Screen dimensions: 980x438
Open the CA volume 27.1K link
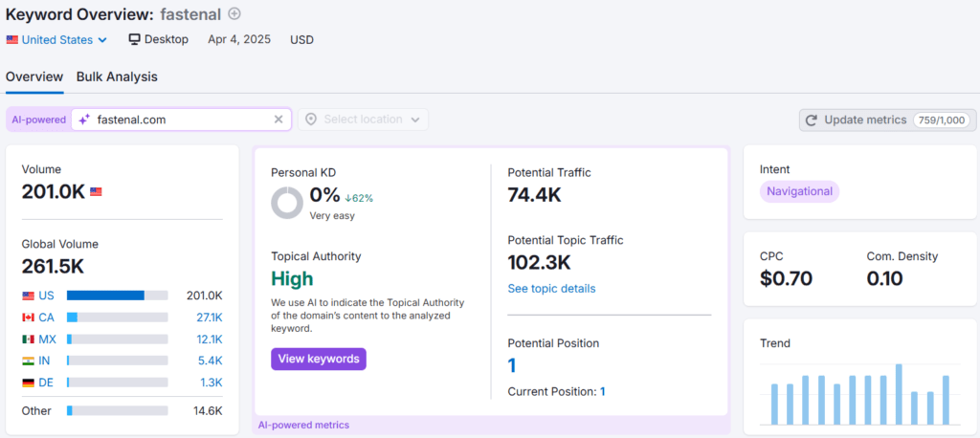(209, 318)
